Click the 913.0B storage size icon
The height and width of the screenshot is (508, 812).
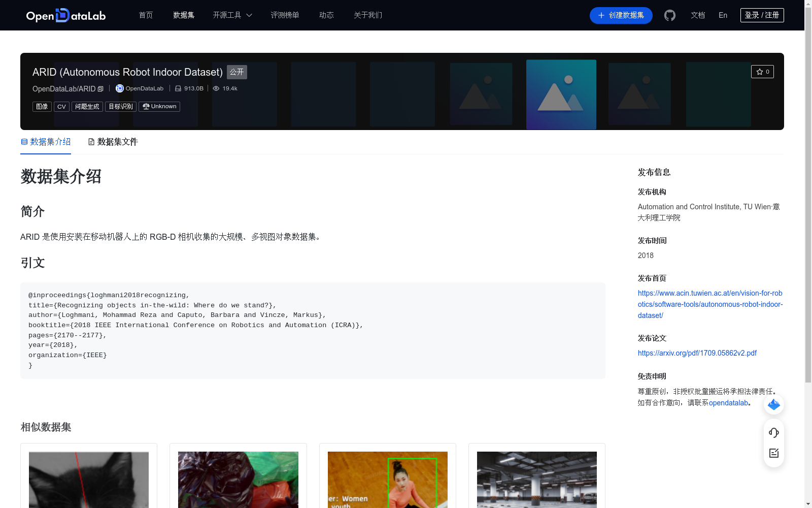point(178,88)
